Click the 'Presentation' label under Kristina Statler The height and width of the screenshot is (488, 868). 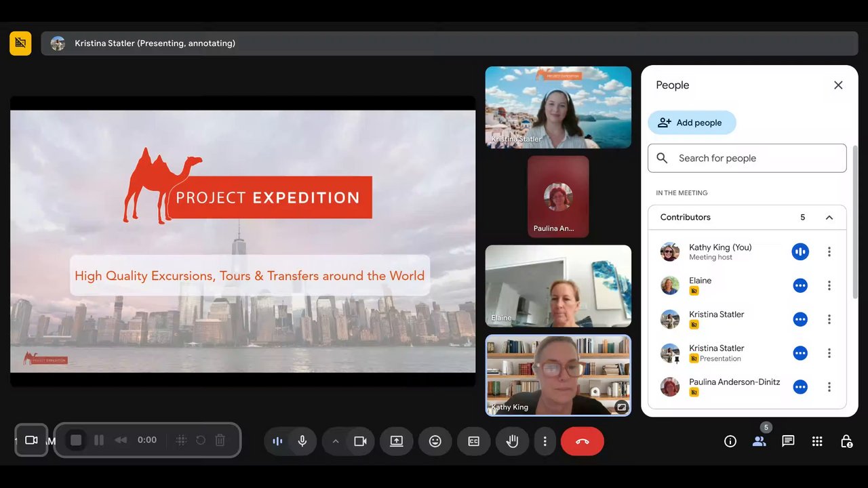720,359
